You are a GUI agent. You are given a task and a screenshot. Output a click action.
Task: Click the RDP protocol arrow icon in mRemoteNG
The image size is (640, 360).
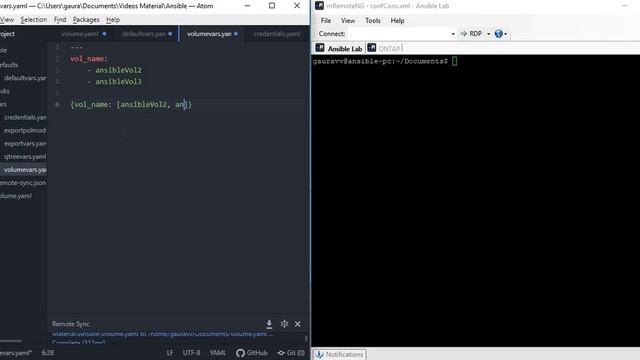pos(464,34)
